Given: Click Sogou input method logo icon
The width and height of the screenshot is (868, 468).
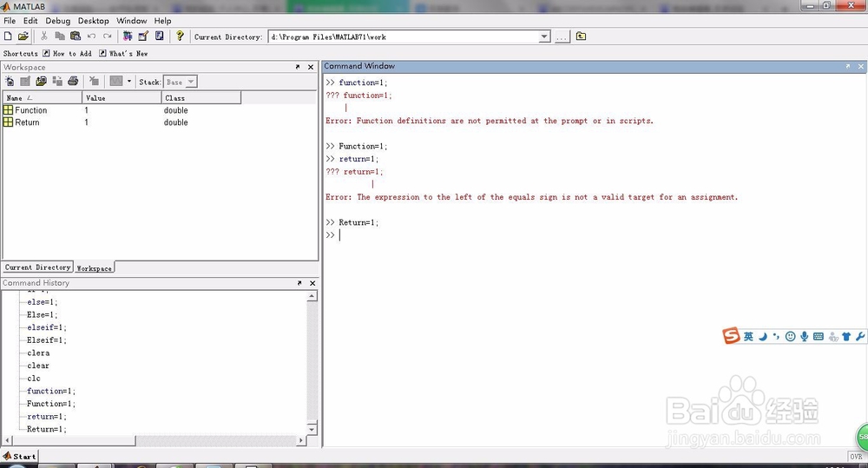Looking at the screenshot, I should pyautogui.click(x=731, y=336).
